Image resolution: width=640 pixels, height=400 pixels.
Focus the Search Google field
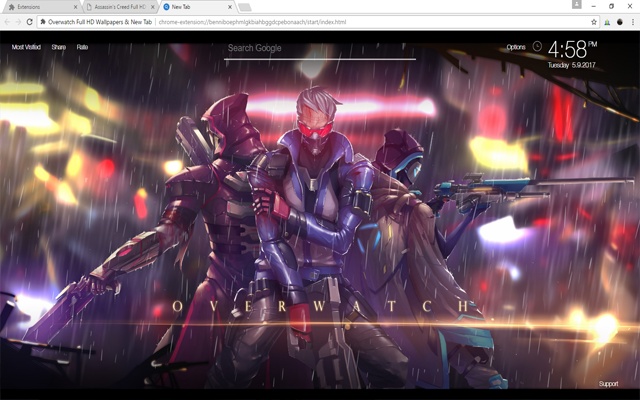[320, 49]
